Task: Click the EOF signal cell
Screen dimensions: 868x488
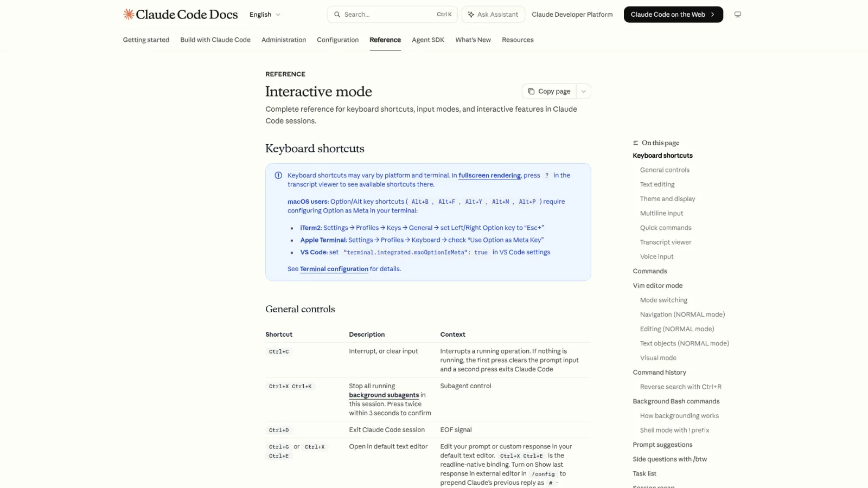Action: 456,430
